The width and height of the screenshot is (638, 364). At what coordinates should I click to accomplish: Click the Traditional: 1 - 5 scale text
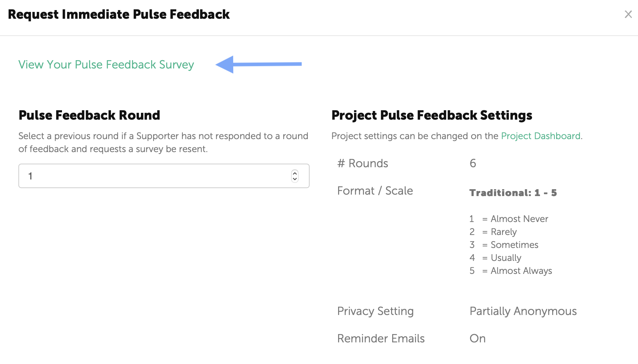pyautogui.click(x=513, y=193)
